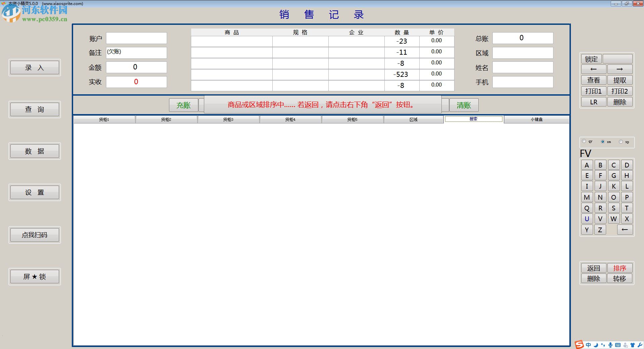The image size is (644, 349).
Task: Switch Sogou Chinese/English input mode
Action: click(x=588, y=345)
